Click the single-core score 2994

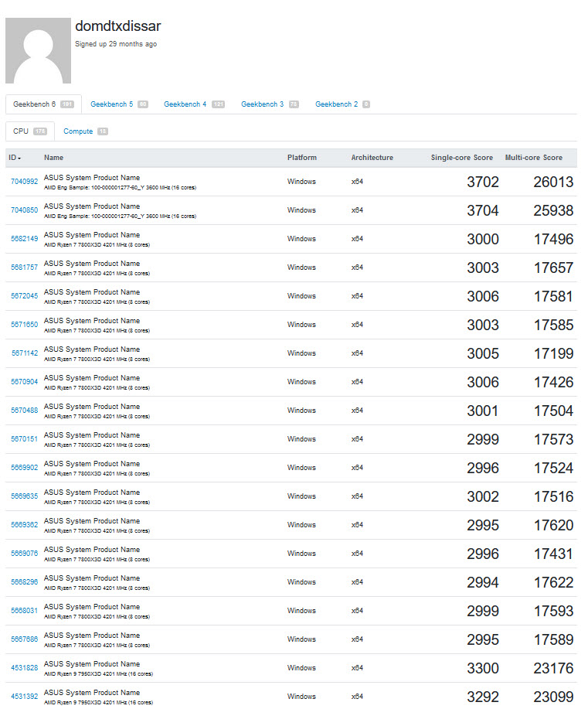pos(483,582)
